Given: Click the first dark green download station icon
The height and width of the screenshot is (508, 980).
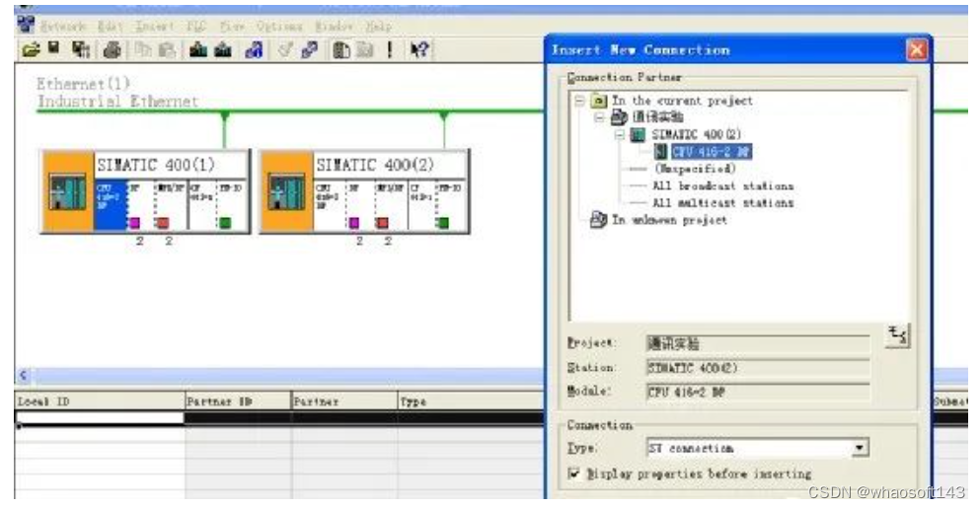Looking at the screenshot, I should pos(198,49).
